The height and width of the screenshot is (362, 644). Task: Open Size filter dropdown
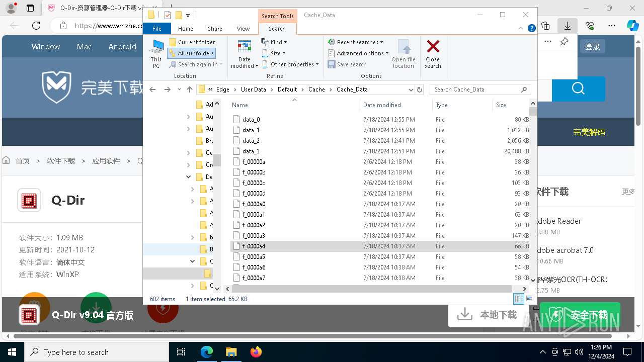274,53
